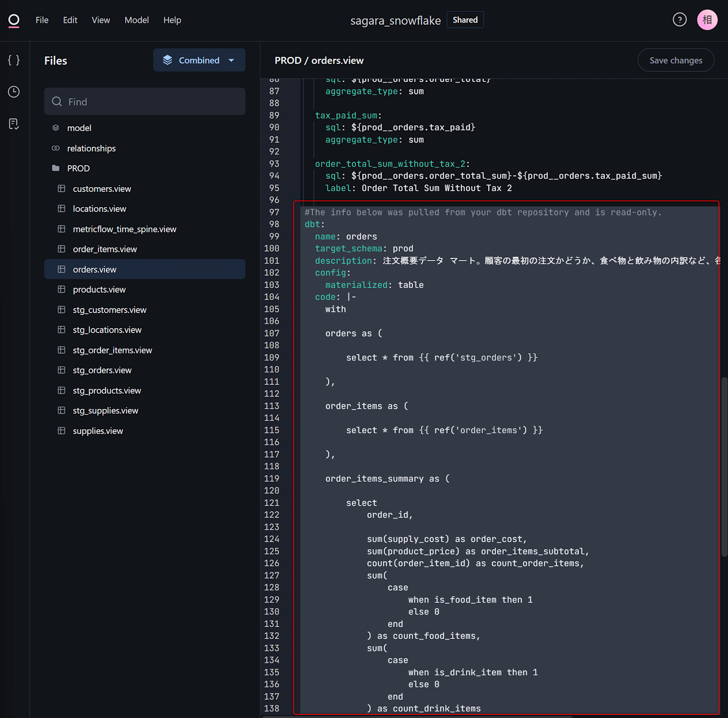The image size is (728, 718).
Task: Click the 'tax_paid_sum:' code line
Action: pos(348,115)
